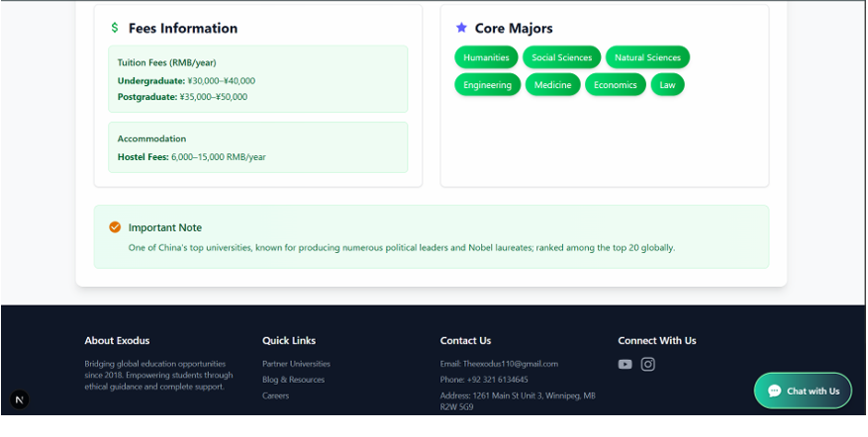Select the Medicine major tag
This screenshot has width=868, height=437.
(552, 85)
